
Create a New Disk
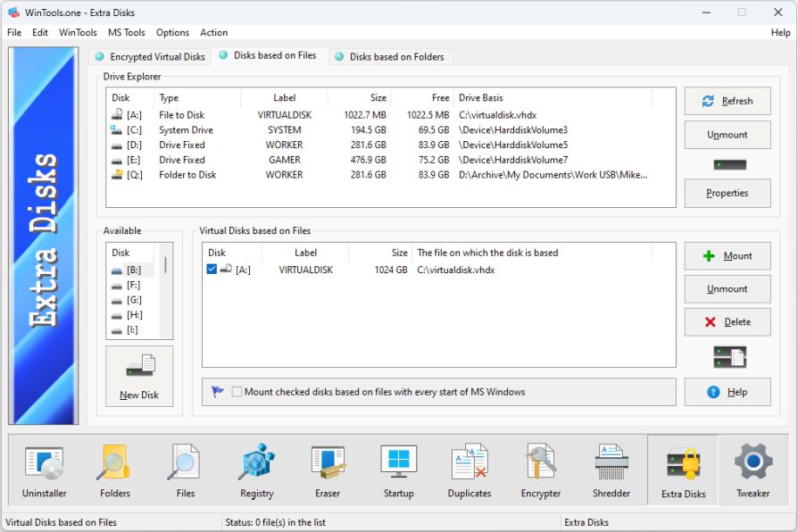click(139, 376)
